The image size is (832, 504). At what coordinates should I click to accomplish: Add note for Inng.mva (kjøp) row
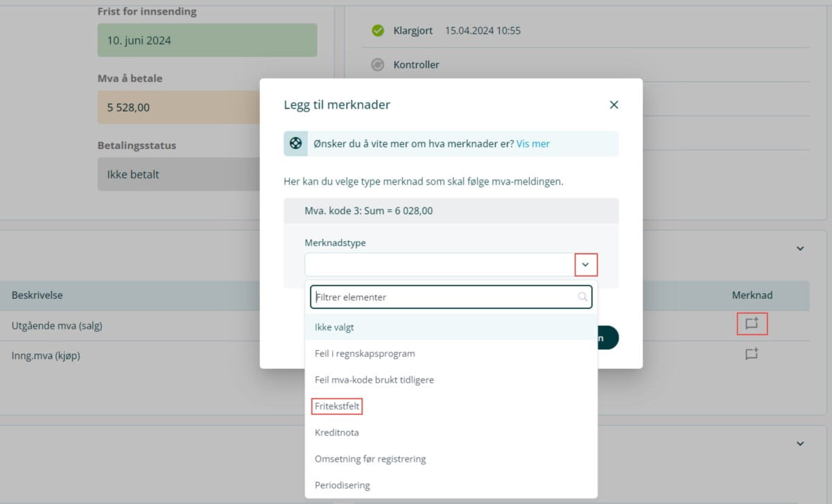(752, 354)
